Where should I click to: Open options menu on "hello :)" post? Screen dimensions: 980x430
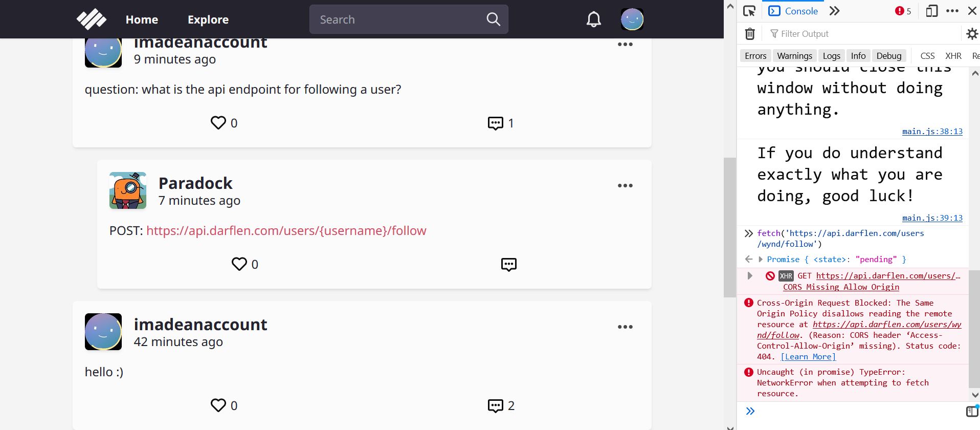[625, 327]
